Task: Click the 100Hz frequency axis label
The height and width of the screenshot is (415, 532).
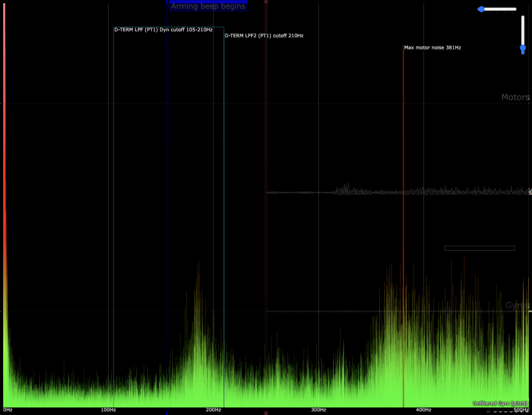Action: coord(108,410)
